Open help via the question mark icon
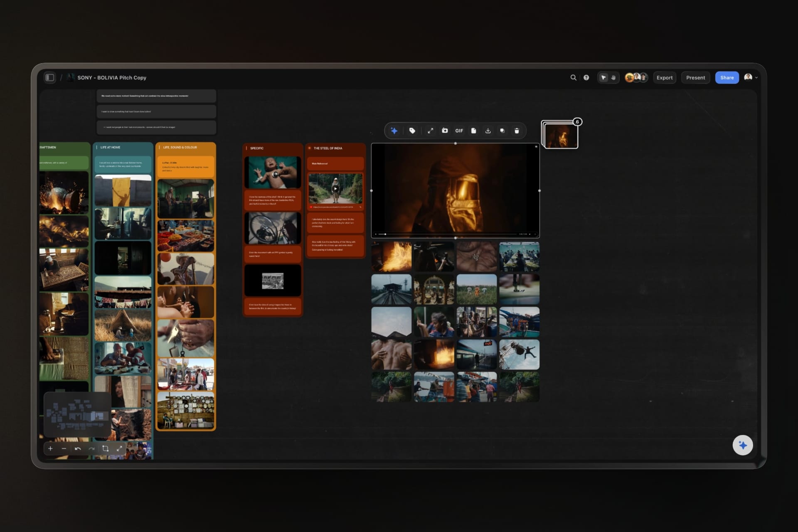798x532 pixels. pyautogui.click(x=586, y=78)
